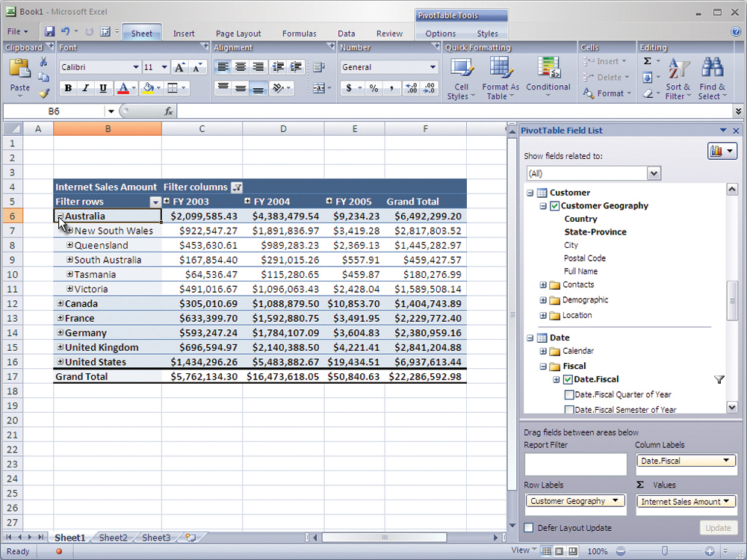Open Format As Table gallery
The height and width of the screenshot is (560, 747).
[x=500, y=78]
